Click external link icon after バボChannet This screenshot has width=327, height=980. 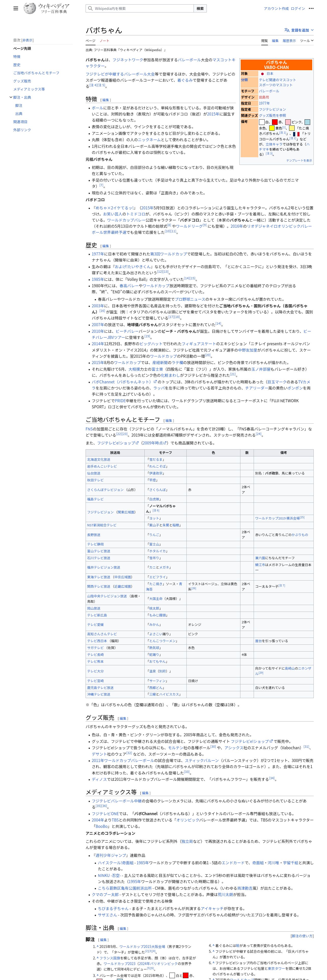155,382
